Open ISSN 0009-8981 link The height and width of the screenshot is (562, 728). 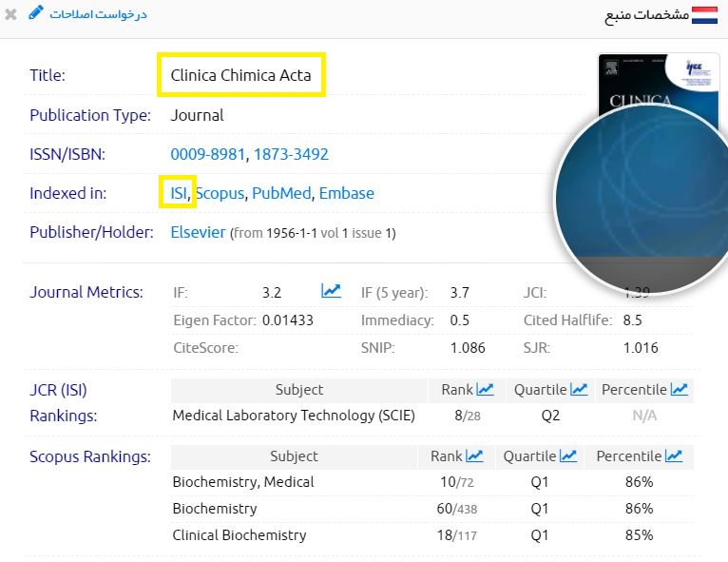pos(208,154)
